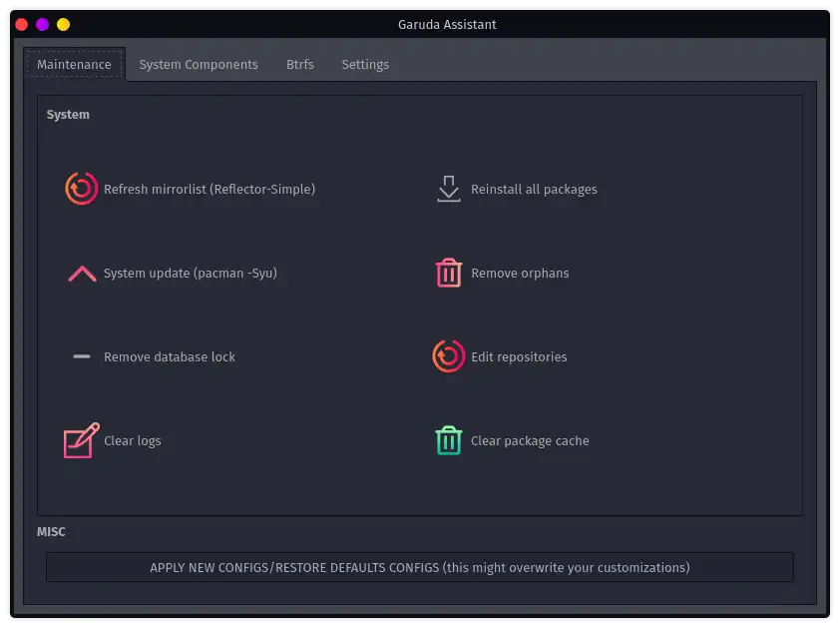Viewport: 840px width, 628px height.
Task: Click the yellow window button in title bar
Action: pos(63,24)
